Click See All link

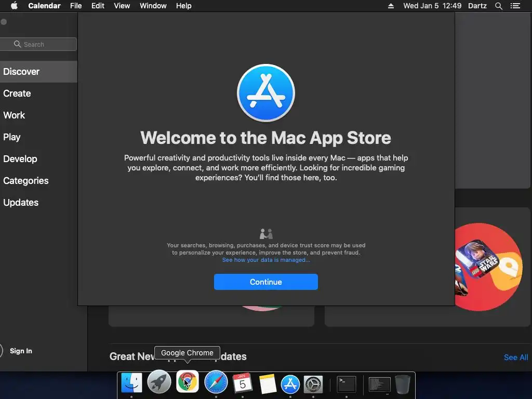(x=516, y=357)
